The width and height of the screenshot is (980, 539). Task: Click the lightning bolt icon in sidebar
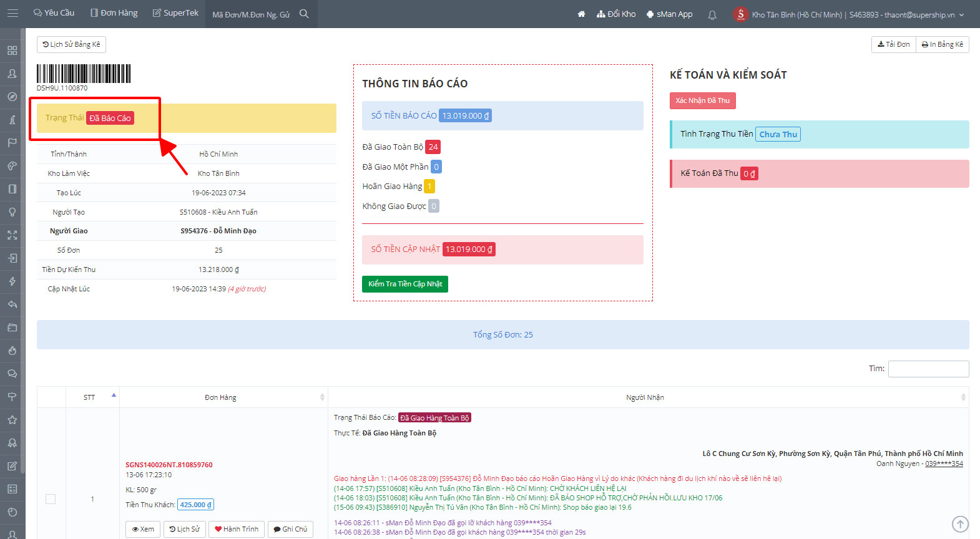coord(12,281)
